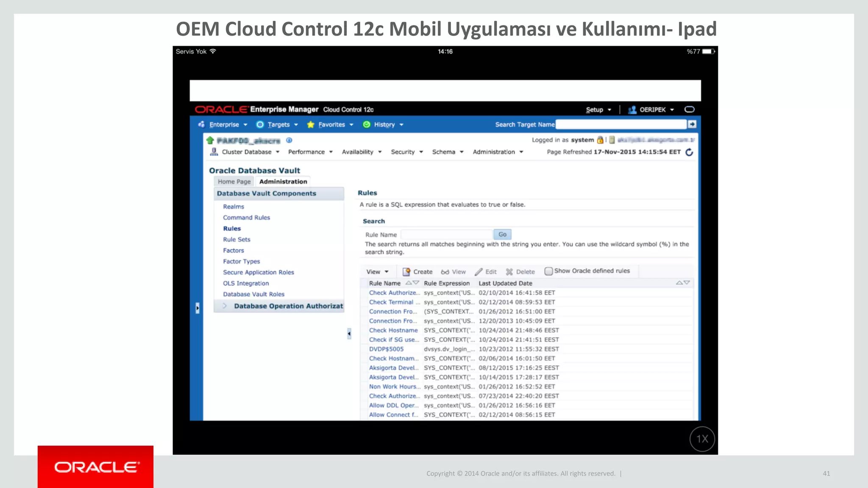
Task: Open the Rule Sets link
Action: tap(236, 239)
